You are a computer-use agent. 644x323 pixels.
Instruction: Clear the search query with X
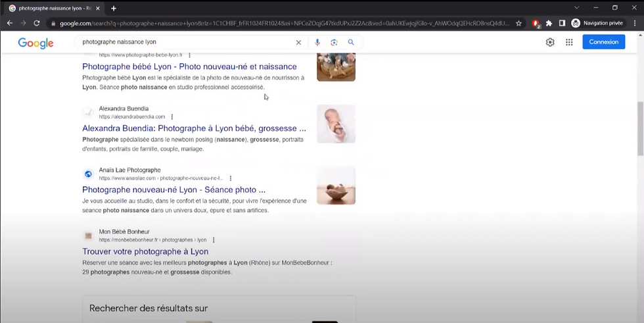[x=298, y=42]
